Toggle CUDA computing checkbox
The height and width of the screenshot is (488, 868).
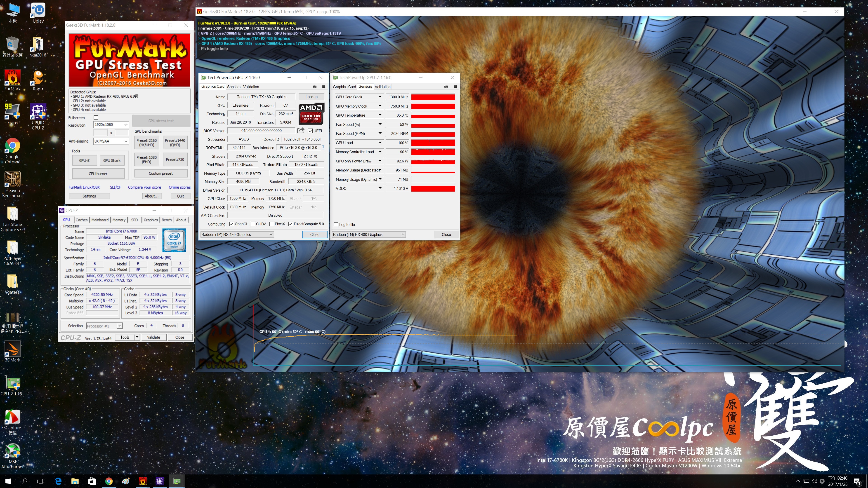click(x=253, y=224)
